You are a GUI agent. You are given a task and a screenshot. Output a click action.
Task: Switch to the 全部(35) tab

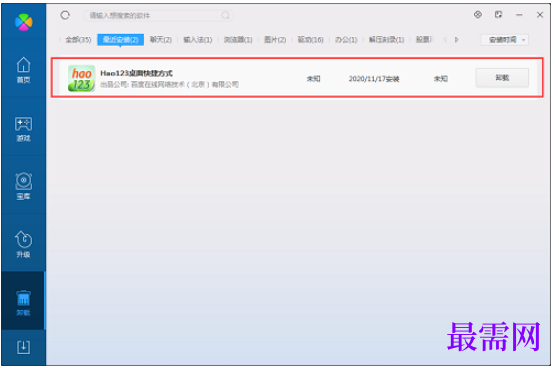click(78, 40)
